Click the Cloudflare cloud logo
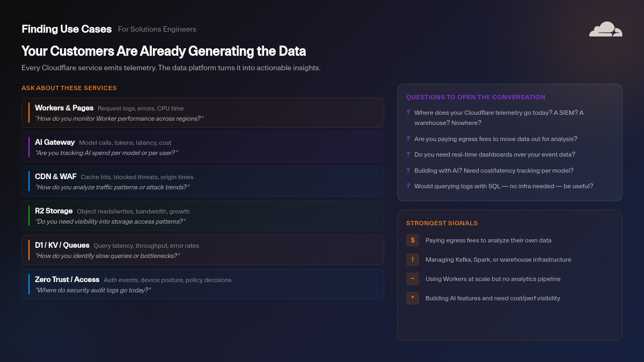Image resolution: width=644 pixels, height=362 pixels. tap(605, 29)
